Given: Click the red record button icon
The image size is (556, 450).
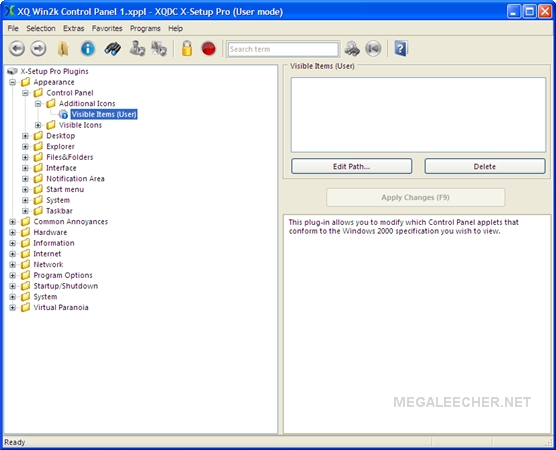Looking at the screenshot, I should coord(208,49).
